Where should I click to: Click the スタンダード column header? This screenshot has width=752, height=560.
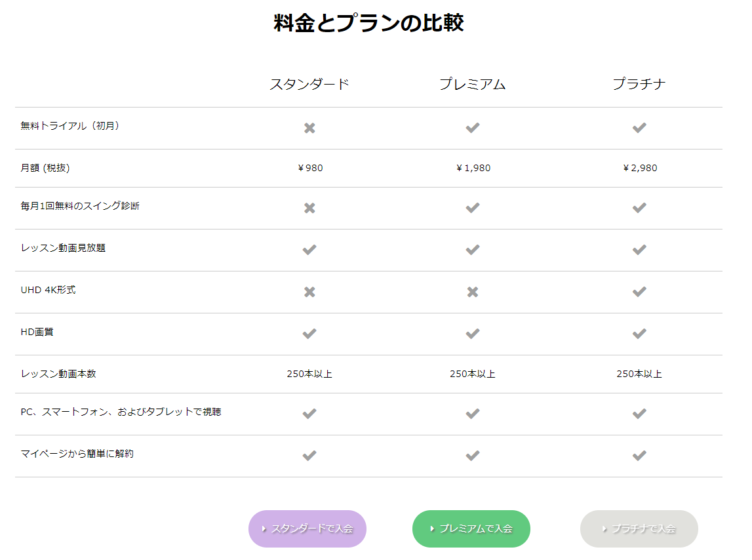pyautogui.click(x=309, y=84)
